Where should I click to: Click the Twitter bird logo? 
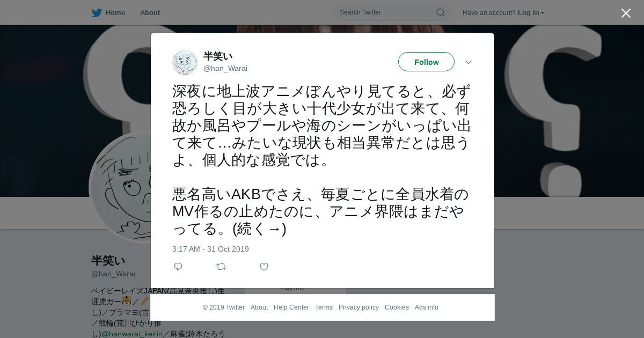point(97,12)
